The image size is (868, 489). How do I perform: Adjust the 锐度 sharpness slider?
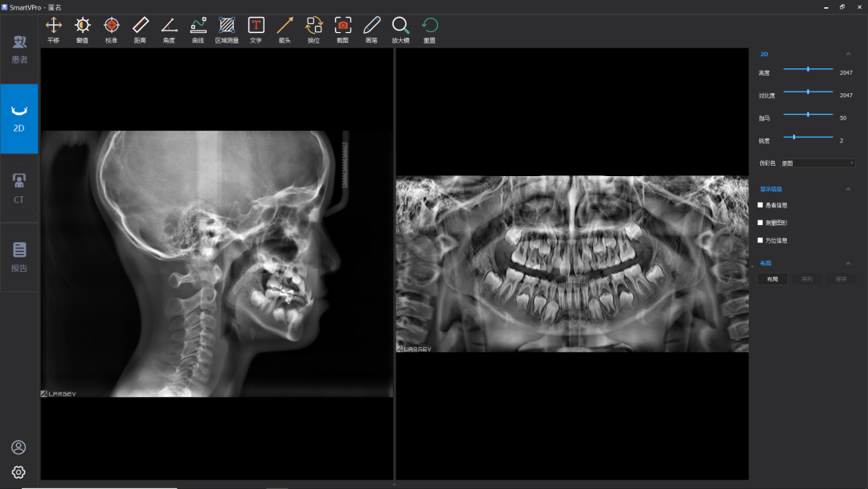(809, 137)
